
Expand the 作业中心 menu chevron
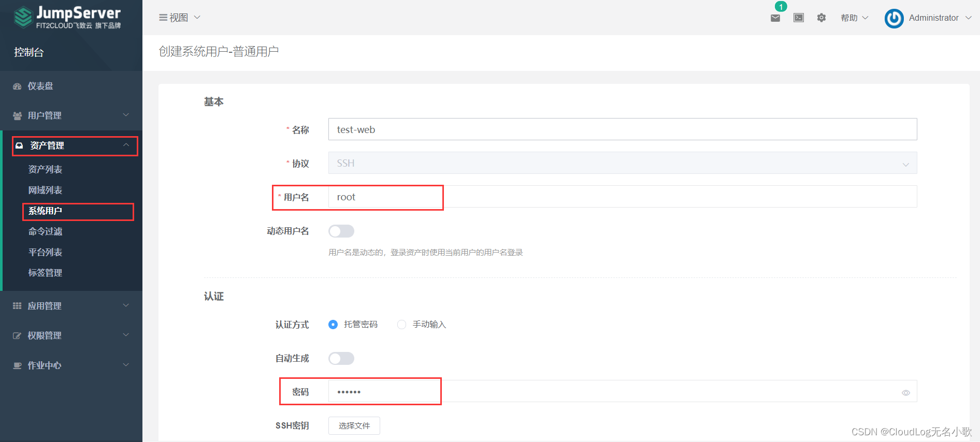(126, 365)
